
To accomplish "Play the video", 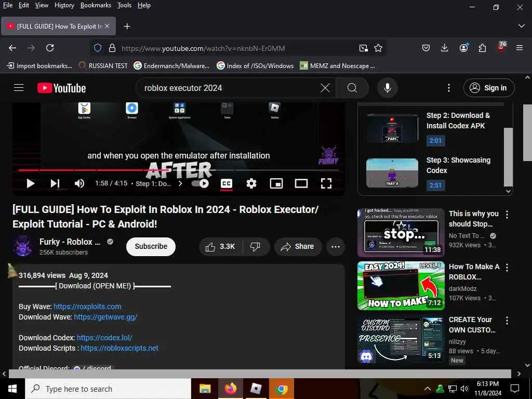I will coord(31,183).
